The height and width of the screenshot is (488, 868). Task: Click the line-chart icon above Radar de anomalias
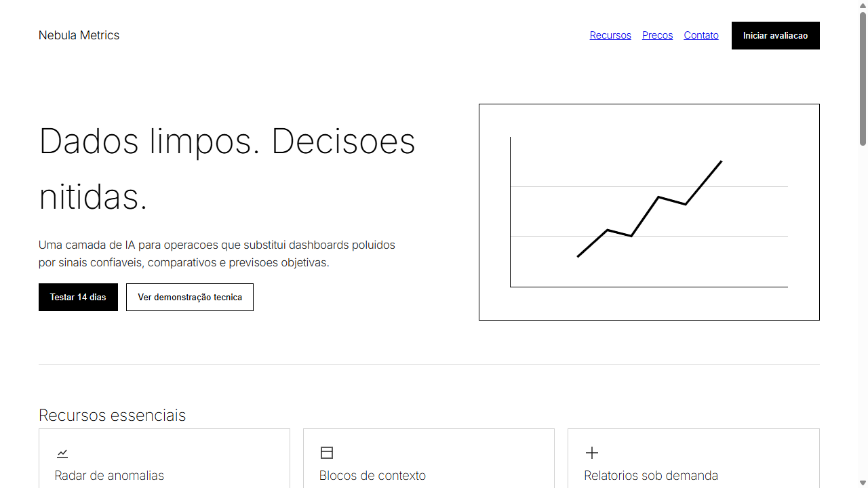point(62,453)
